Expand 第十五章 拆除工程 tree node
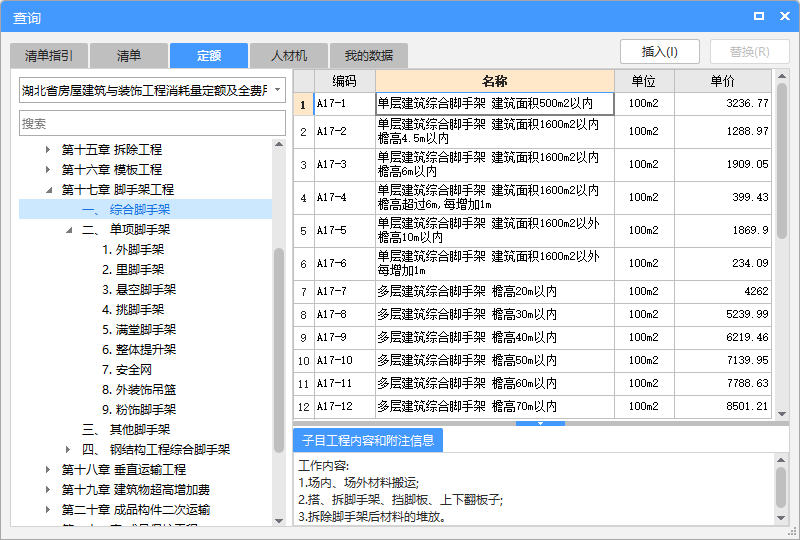800x540 pixels. tap(48, 150)
